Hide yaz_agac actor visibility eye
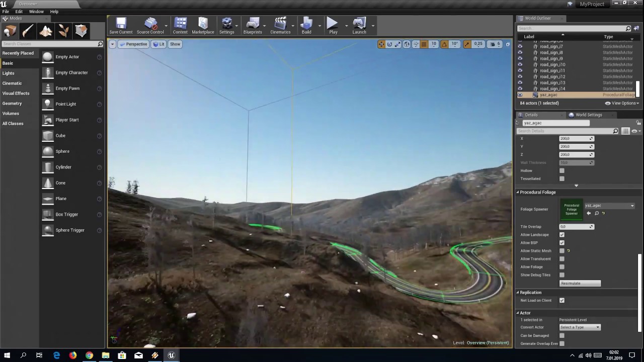644x362 pixels. tap(520, 95)
